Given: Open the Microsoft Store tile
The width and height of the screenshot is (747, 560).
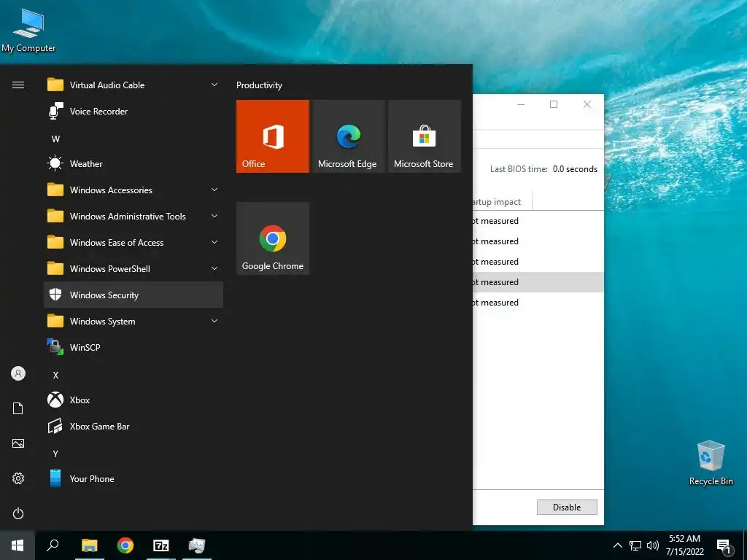Looking at the screenshot, I should pos(425,136).
